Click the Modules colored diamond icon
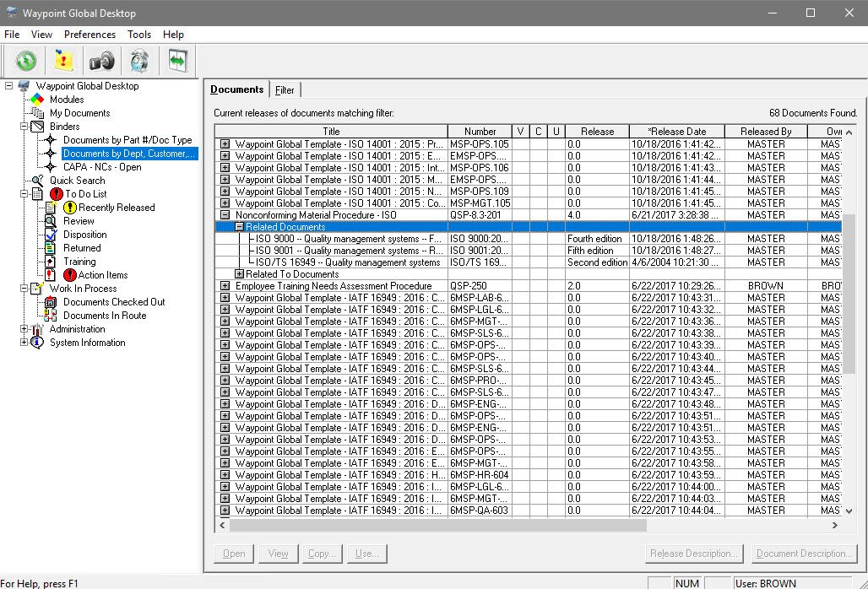The width and height of the screenshot is (868, 589). click(37, 100)
